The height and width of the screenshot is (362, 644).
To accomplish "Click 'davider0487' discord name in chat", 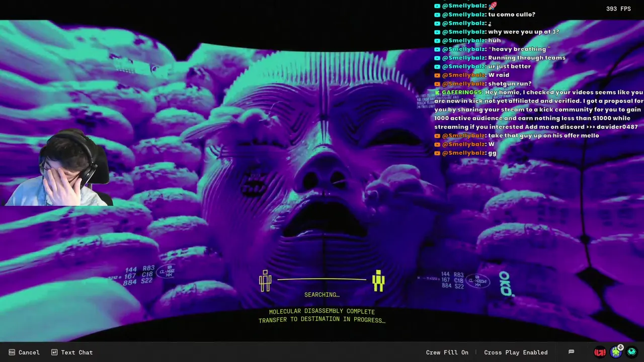I will coord(617,127).
